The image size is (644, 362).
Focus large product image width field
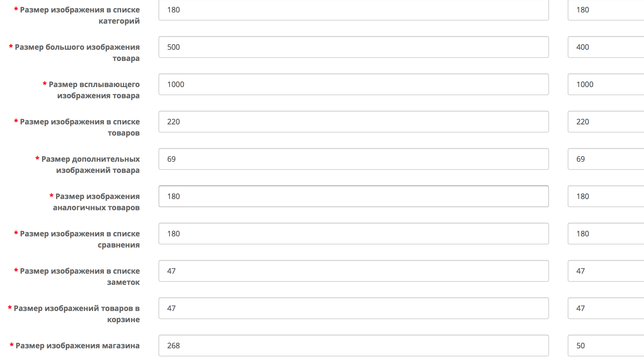353,47
